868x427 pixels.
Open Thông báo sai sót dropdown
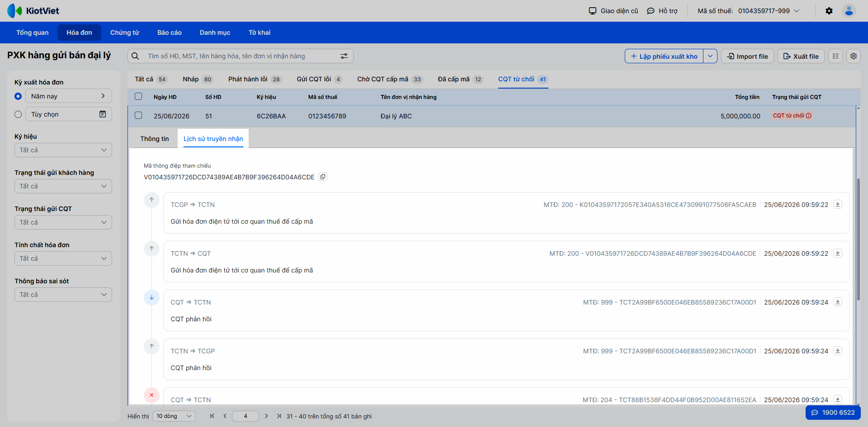coord(63,295)
